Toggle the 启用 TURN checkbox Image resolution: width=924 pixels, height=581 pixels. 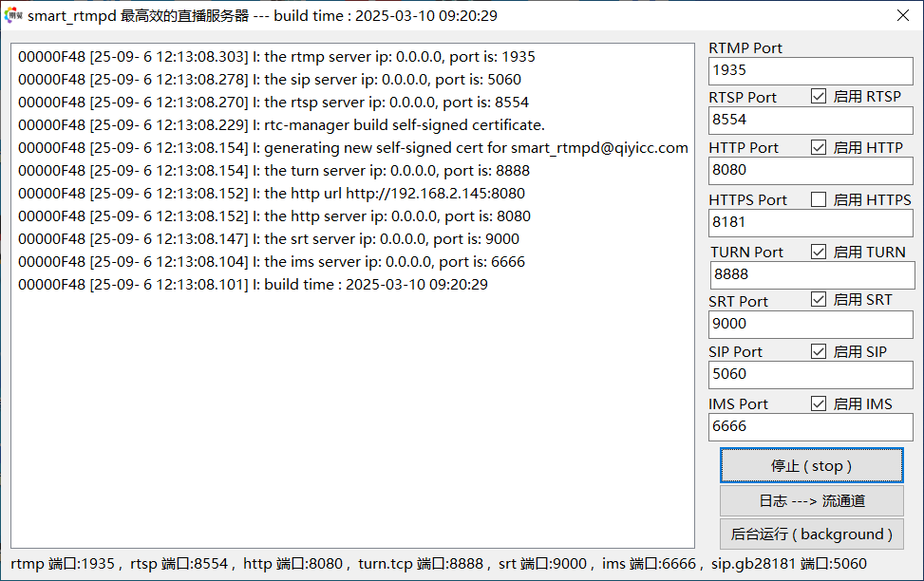coord(818,252)
